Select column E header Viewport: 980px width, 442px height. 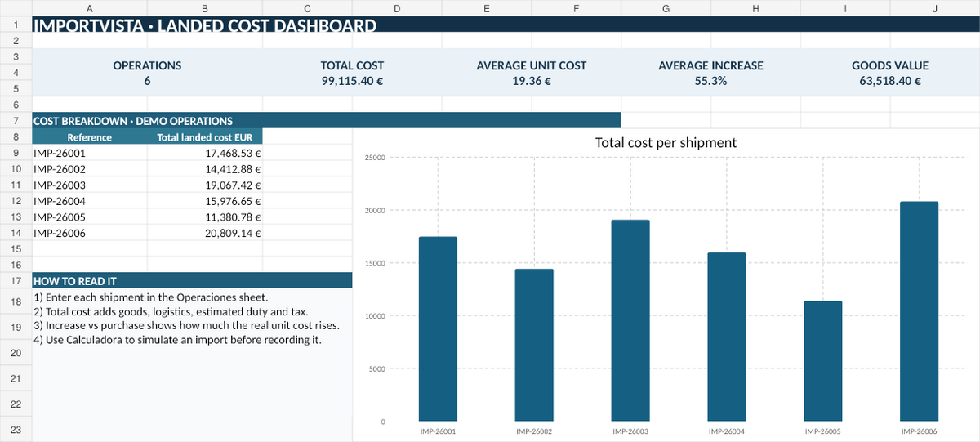[487, 8]
